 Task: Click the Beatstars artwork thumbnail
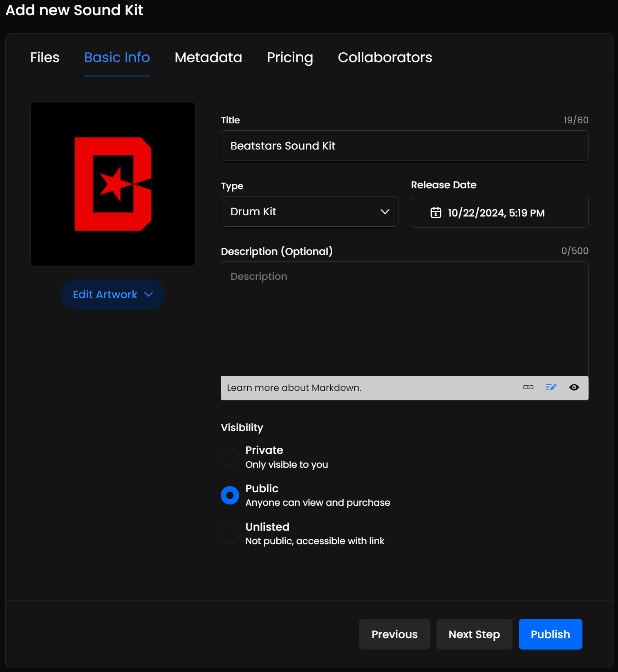point(113,184)
